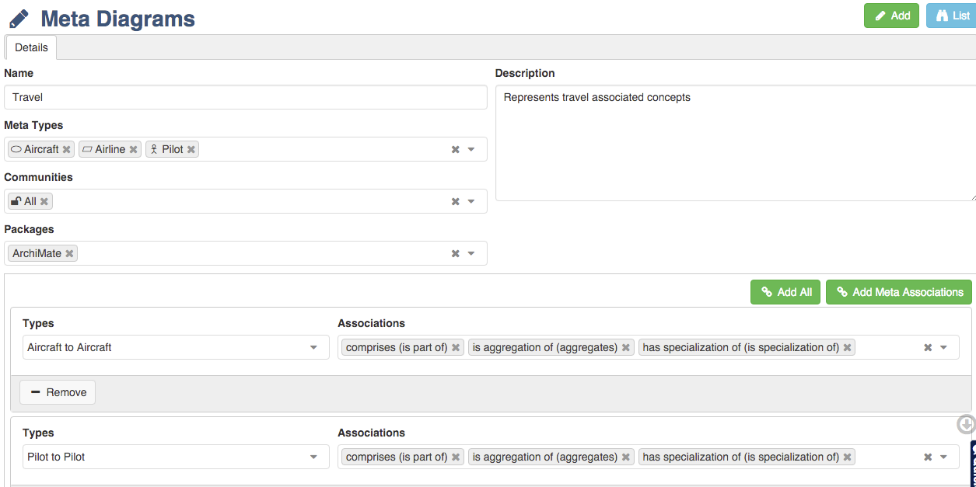Clear all selected Meta Types

[x=455, y=149]
